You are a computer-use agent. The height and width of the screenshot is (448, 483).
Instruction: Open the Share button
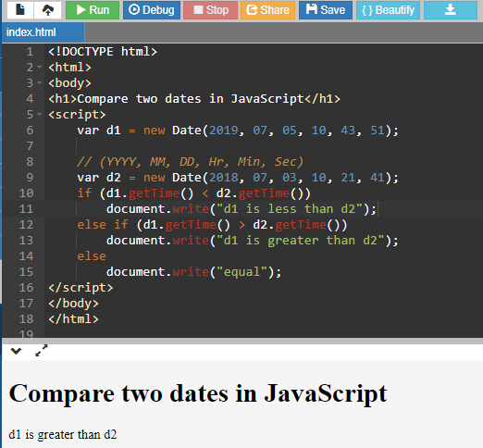[x=267, y=10]
